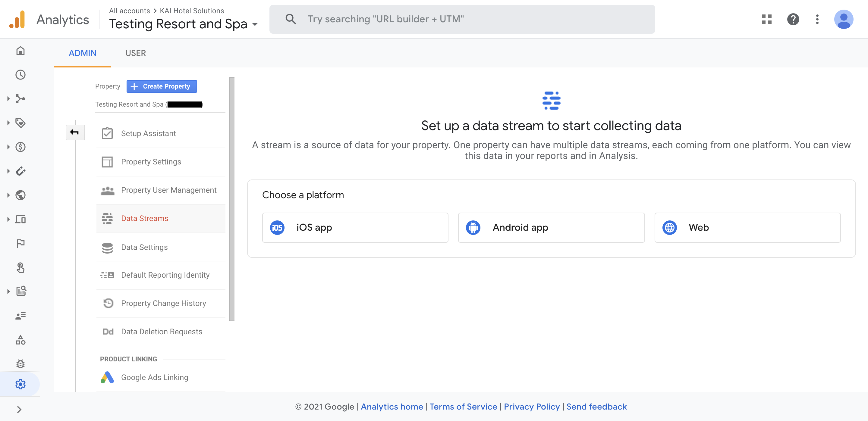Click the Create Property button

162,86
